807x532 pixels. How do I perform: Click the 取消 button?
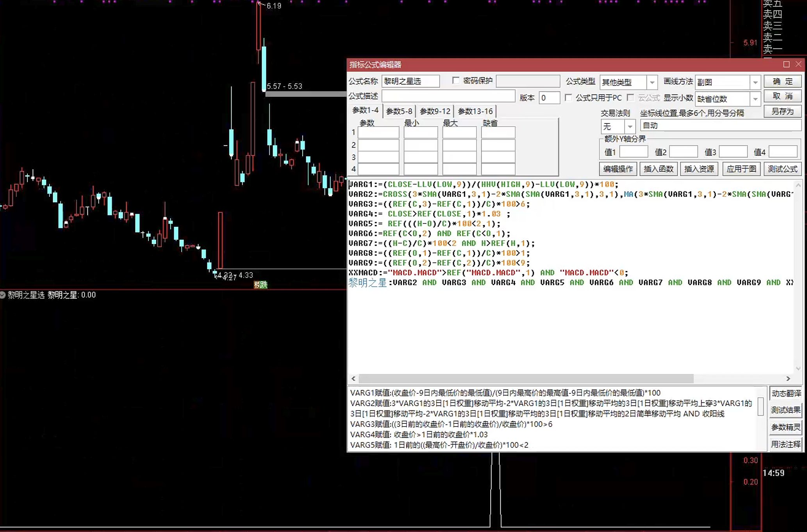(x=782, y=96)
